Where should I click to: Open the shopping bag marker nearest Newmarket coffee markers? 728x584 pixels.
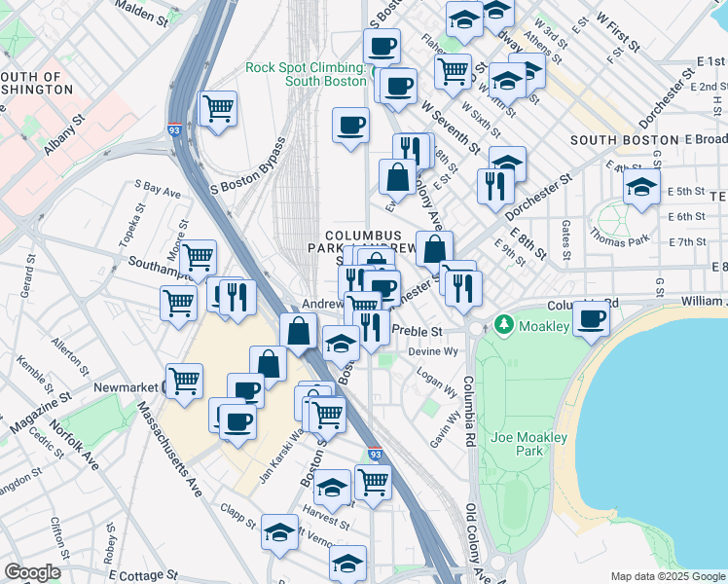click(x=269, y=364)
